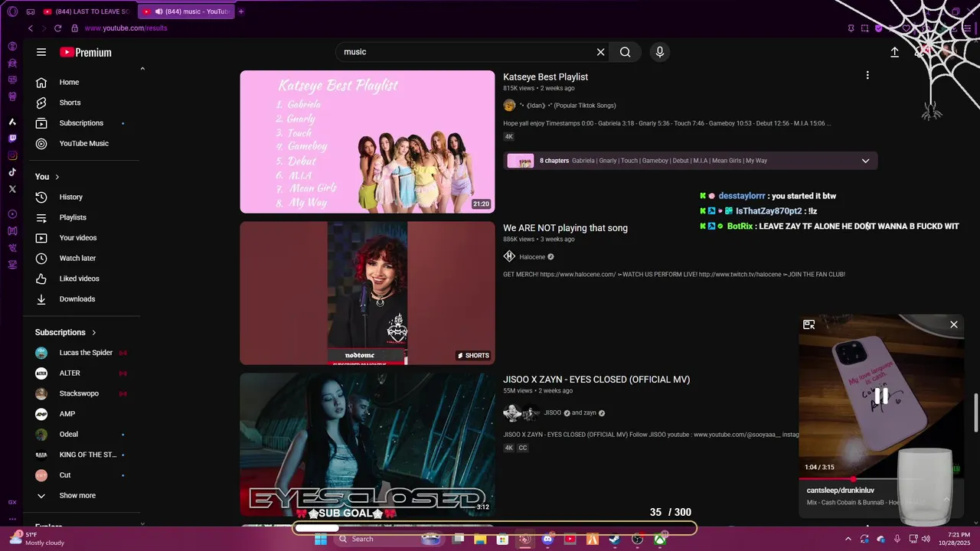Pause the miniplayer video
The width and height of the screenshot is (980, 551).
(881, 396)
